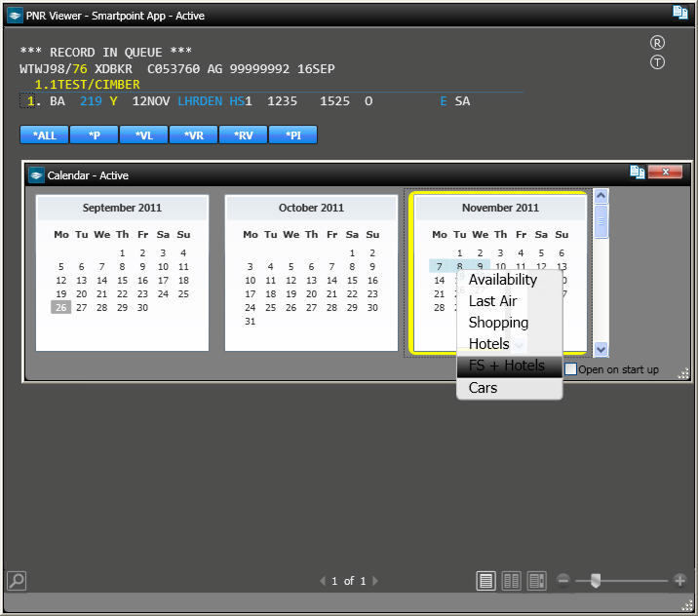The height and width of the screenshot is (616, 698).
Task: Select October 1 in calendar
Action: 352,252
